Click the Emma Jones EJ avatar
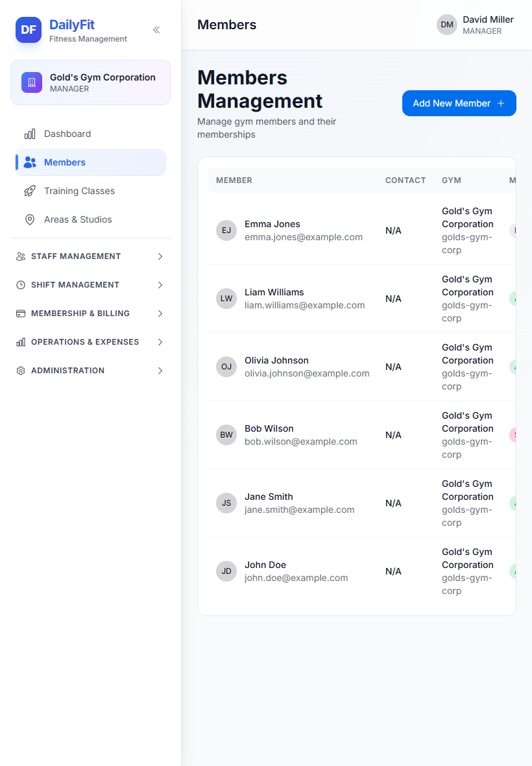The image size is (532, 766). pos(226,230)
